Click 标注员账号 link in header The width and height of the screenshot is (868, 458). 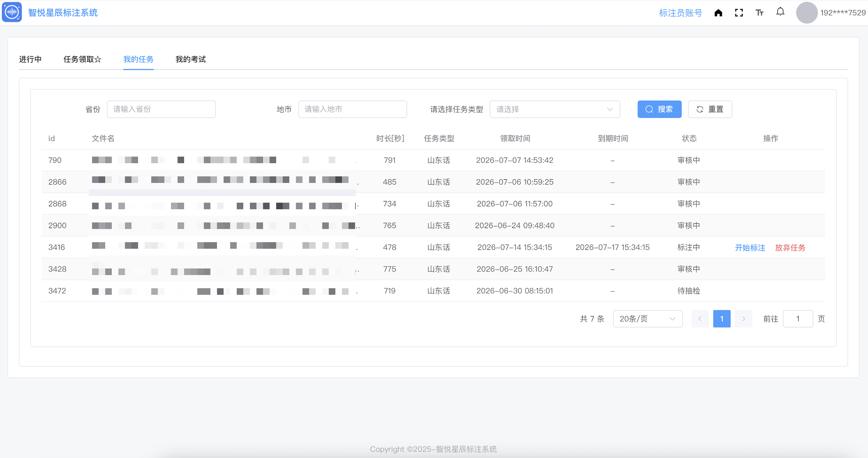point(680,13)
